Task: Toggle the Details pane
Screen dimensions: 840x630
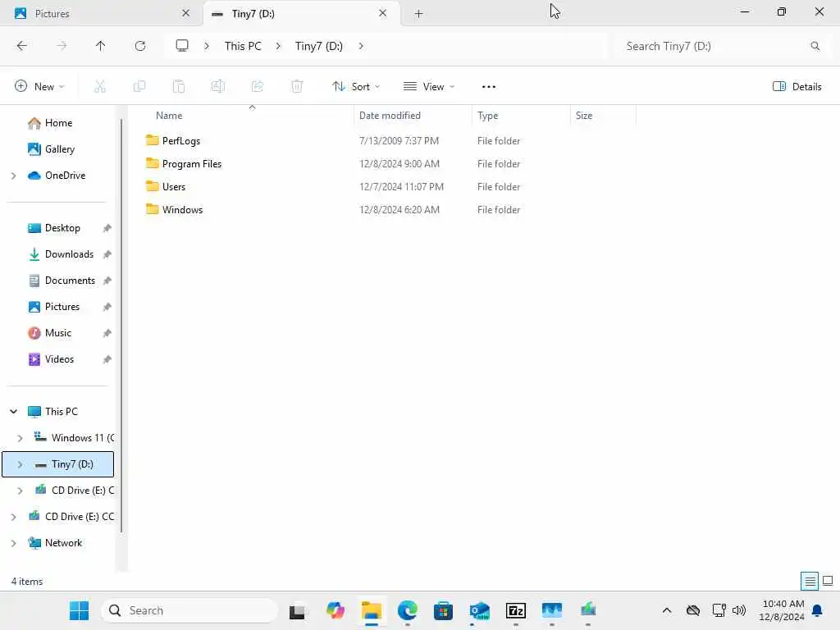Action: 797,87
